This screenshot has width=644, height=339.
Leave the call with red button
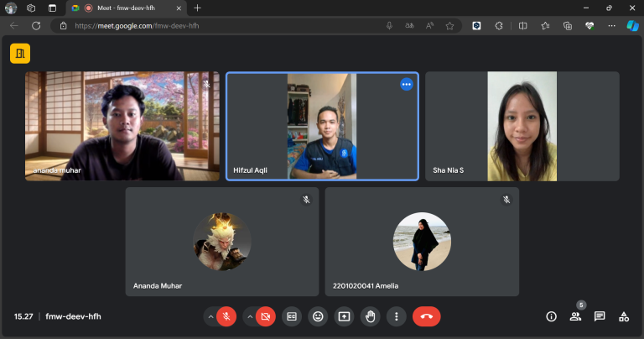[426, 316]
